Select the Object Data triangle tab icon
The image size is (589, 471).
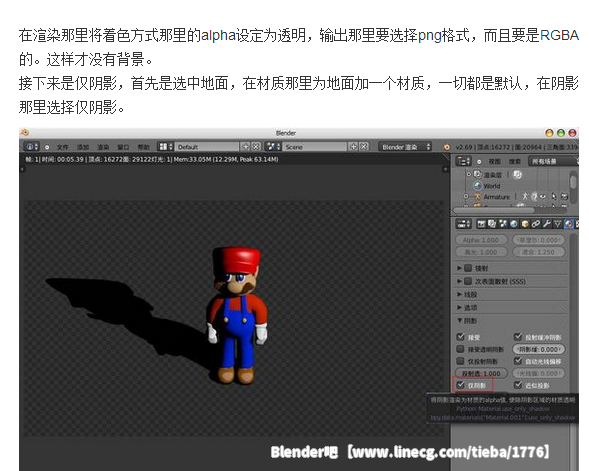557,224
